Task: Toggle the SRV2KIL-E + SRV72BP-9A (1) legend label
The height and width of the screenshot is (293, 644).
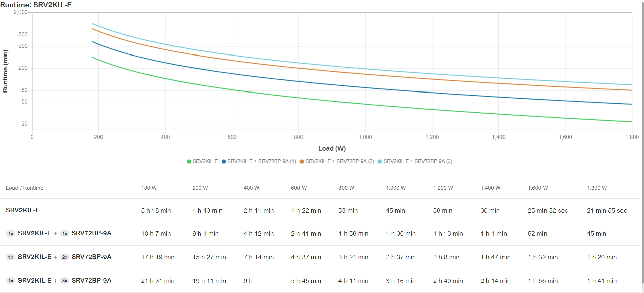Action: (x=261, y=161)
